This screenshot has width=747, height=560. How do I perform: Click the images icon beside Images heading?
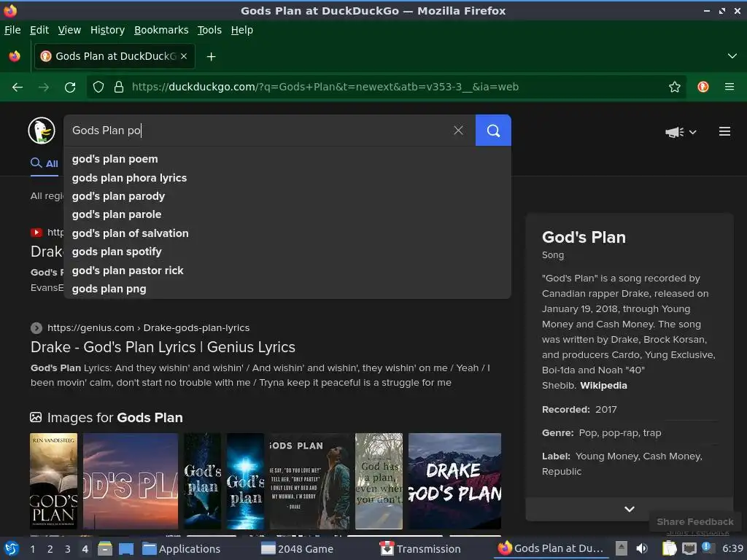36,417
